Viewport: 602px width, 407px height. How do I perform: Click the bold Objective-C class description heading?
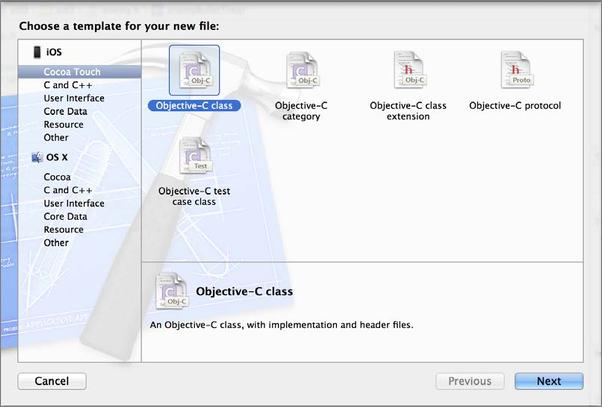coord(245,291)
